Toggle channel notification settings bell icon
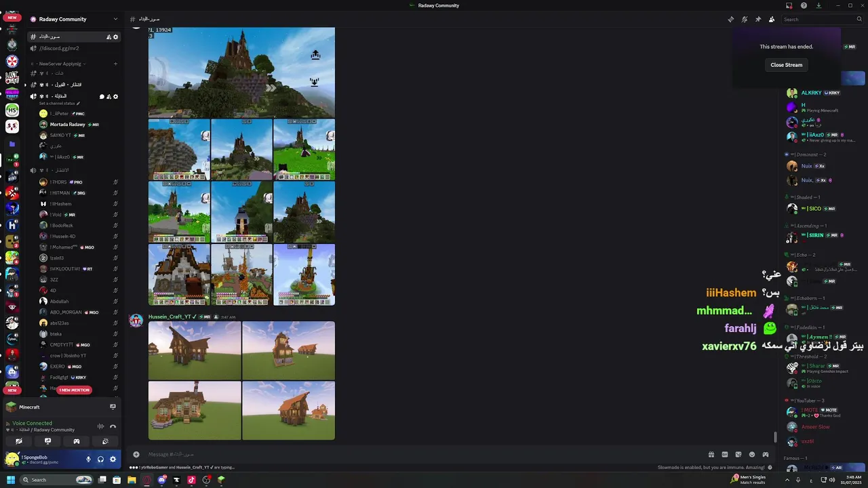Screen dimensions: 868x488 point(745,19)
